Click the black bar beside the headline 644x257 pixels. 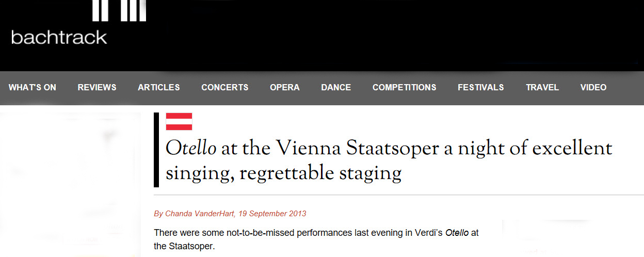156,150
